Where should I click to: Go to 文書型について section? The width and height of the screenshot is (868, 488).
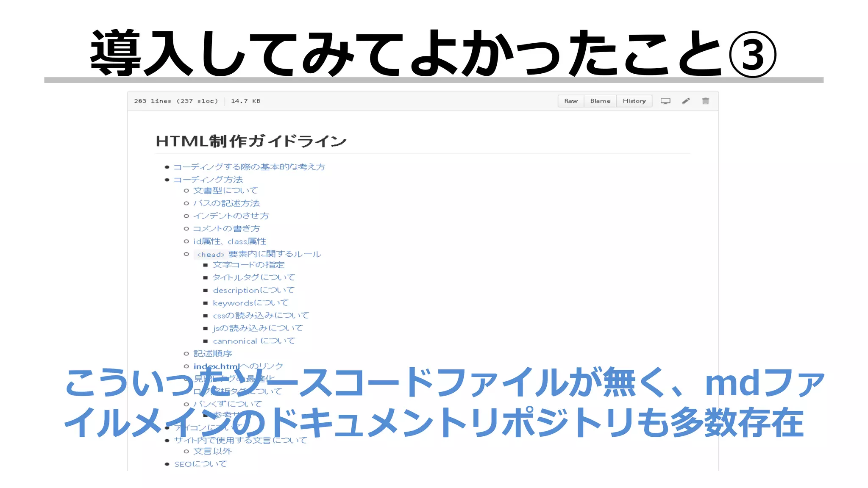[225, 191]
